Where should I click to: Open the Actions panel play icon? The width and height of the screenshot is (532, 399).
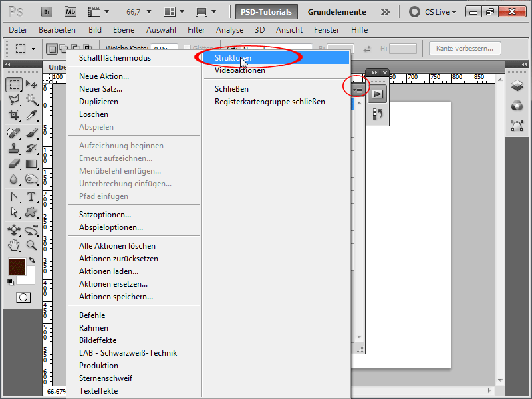pyautogui.click(x=377, y=94)
